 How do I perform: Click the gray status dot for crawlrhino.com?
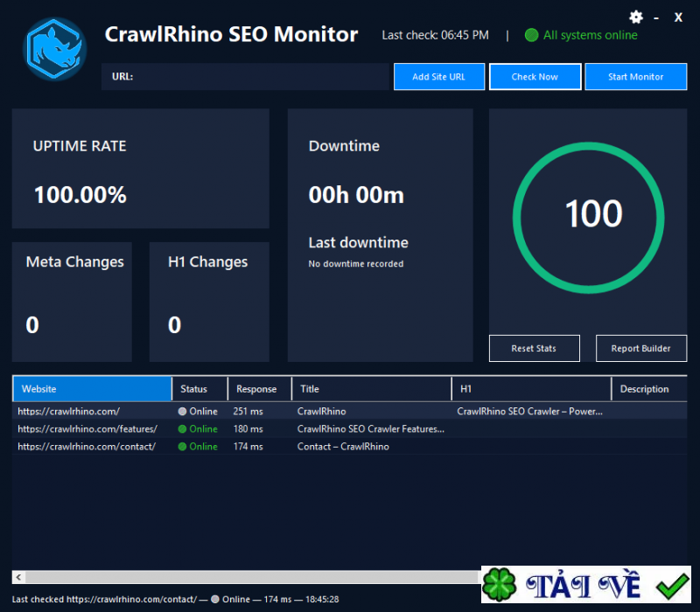182,411
